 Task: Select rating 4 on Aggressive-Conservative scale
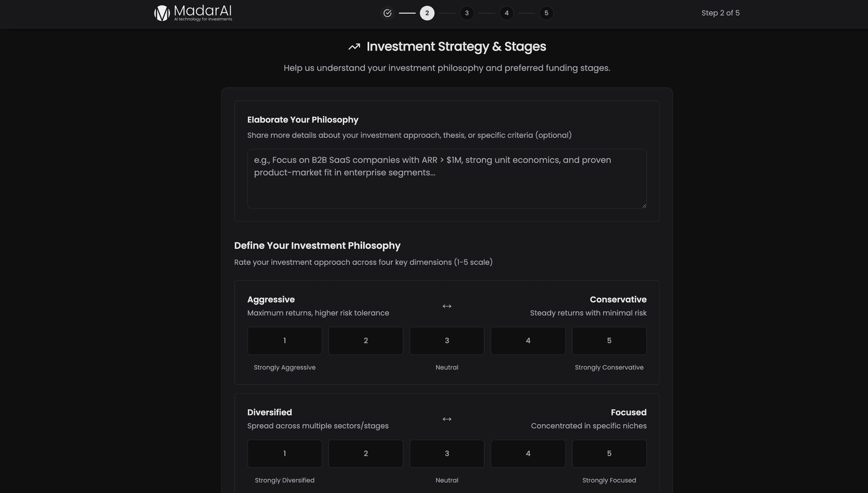point(528,341)
